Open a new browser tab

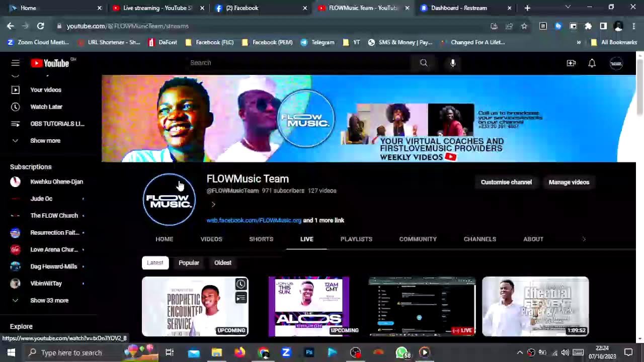pos(527,8)
